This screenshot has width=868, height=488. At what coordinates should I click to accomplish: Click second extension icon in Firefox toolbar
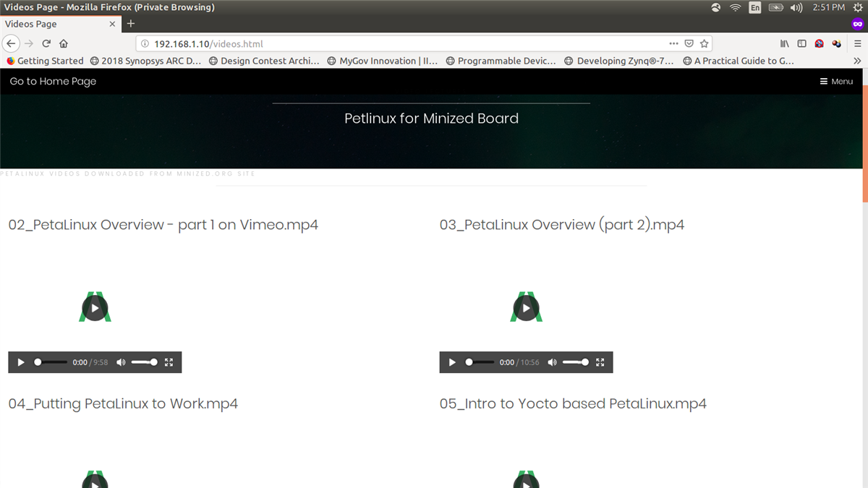(x=837, y=43)
